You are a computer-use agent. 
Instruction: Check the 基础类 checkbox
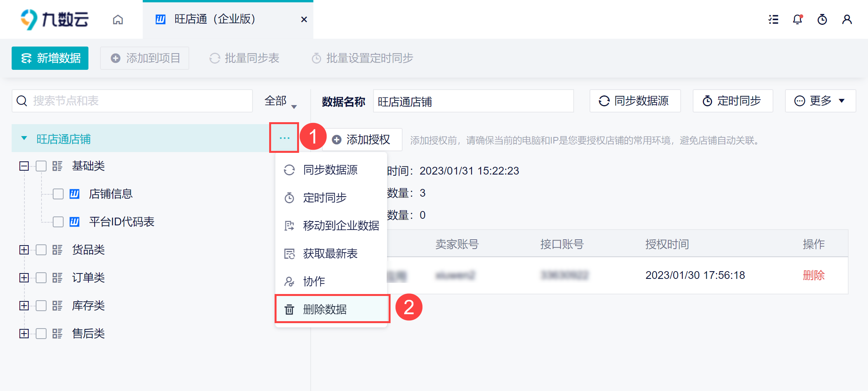(41, 166)
